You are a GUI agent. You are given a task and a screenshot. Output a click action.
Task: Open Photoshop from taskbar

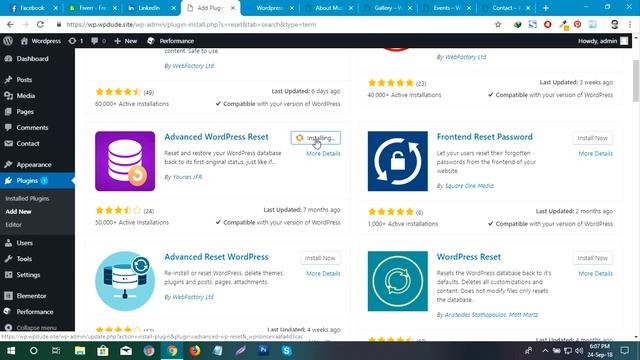(x=263, y=351)
